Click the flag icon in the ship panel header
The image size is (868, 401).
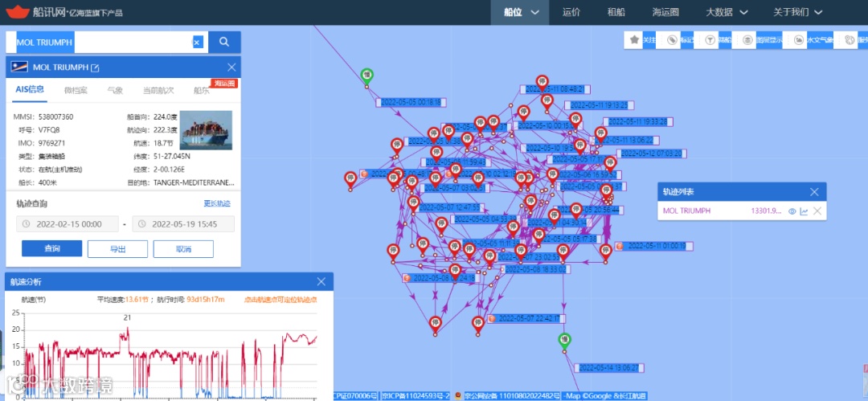pos(19,68)
